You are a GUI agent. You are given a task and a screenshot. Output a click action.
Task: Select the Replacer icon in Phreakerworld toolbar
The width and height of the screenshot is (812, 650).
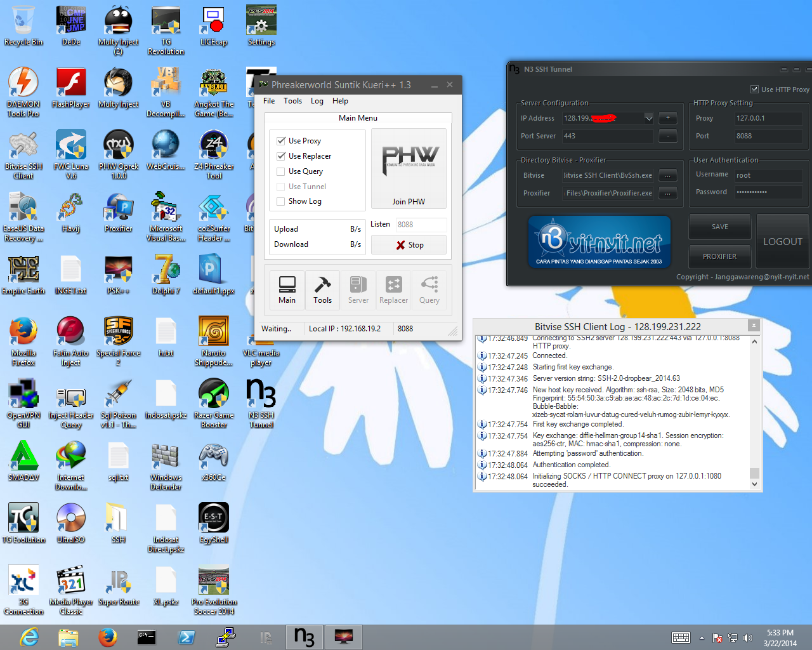(x=393, y=290)
